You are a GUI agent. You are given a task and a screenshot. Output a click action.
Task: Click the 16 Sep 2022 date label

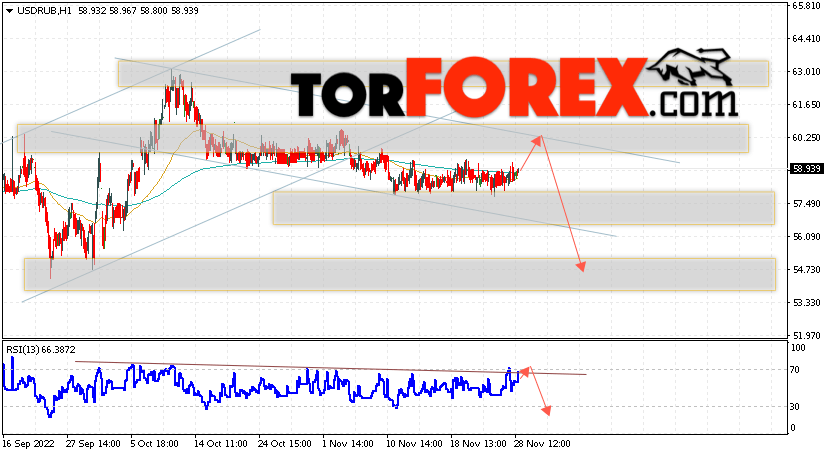(x=29, y=443)
